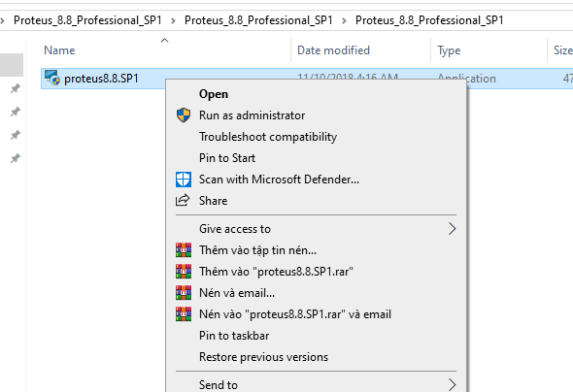This screenshot has width=573, height=392.
Task: Go to first Proteus_8.8_Professional_SP1 breadcrumb folder
Action: (x=87, y=20)
